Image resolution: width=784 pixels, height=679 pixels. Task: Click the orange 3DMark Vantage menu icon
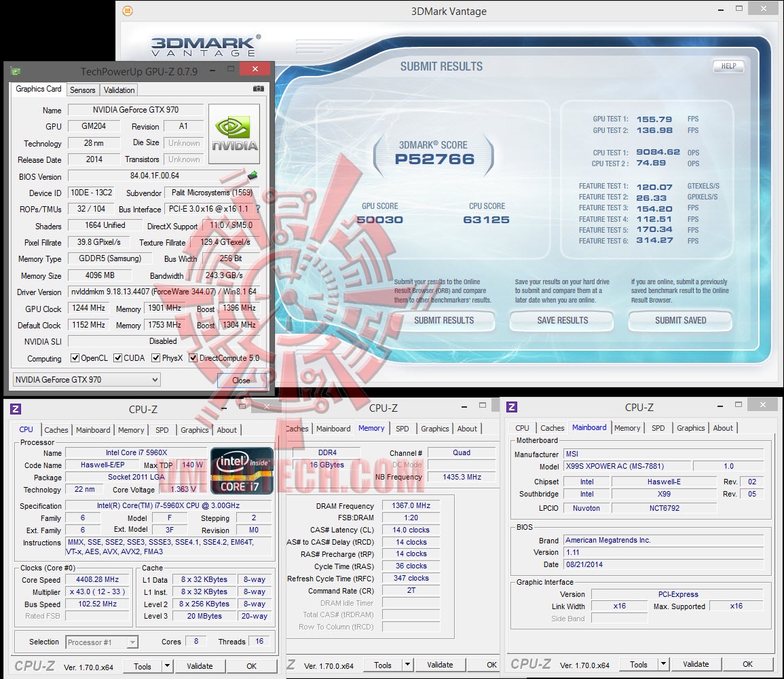pos(128,10)
